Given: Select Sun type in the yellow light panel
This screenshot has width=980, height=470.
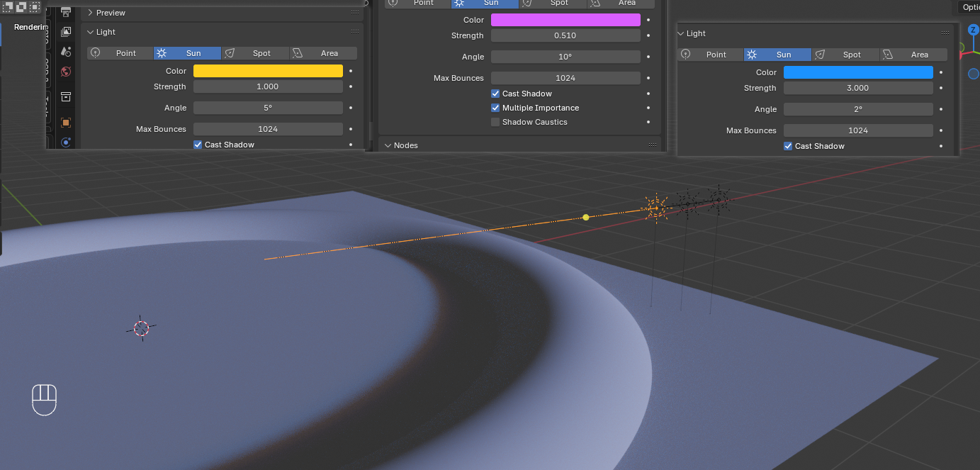Looking at the screenshot, I should pyautogui.click(x=187, y=53).
